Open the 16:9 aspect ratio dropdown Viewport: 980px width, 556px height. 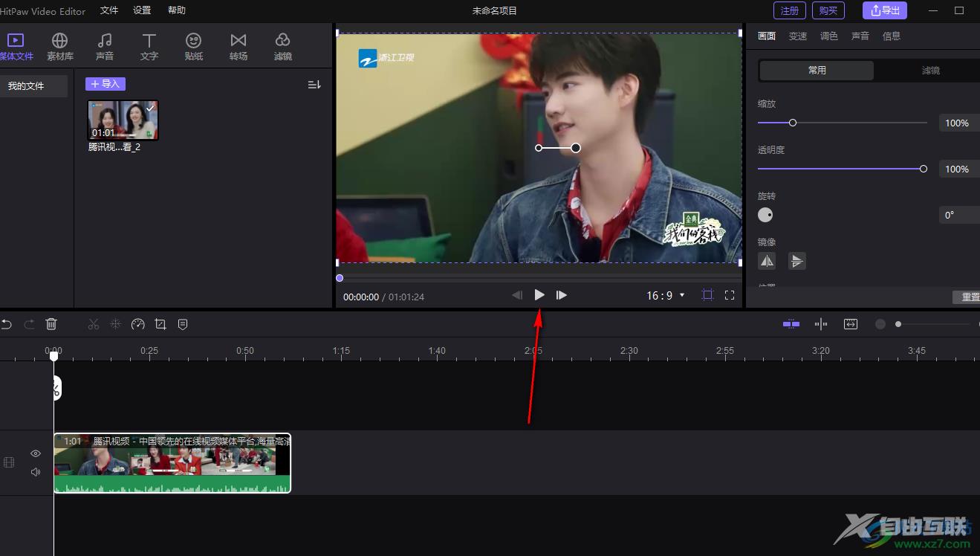pyautogui.click(x=666, y=295)
